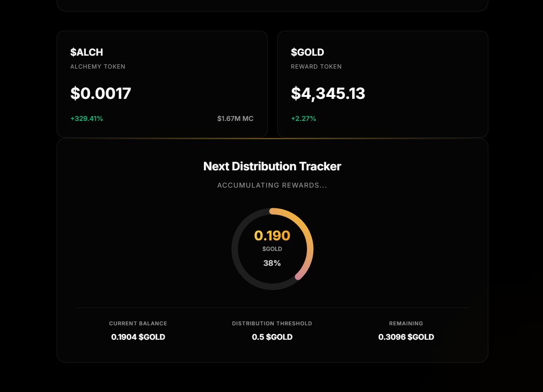The image size is (543, 392).
Task: Click the 0.190 value inside the ring
Action: 272,236
